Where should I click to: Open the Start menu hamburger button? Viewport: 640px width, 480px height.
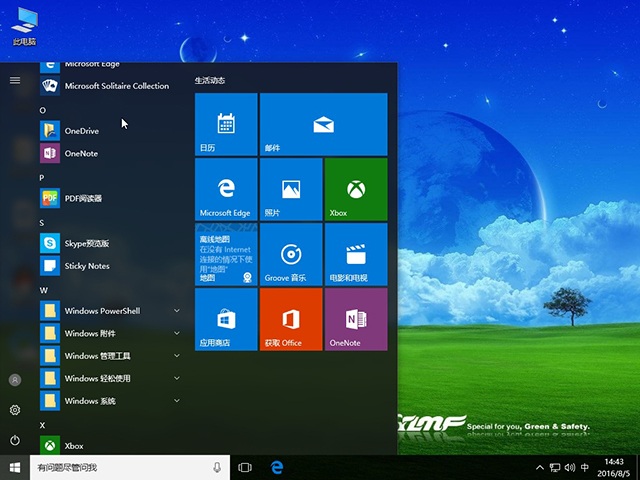tap(15, 80)
